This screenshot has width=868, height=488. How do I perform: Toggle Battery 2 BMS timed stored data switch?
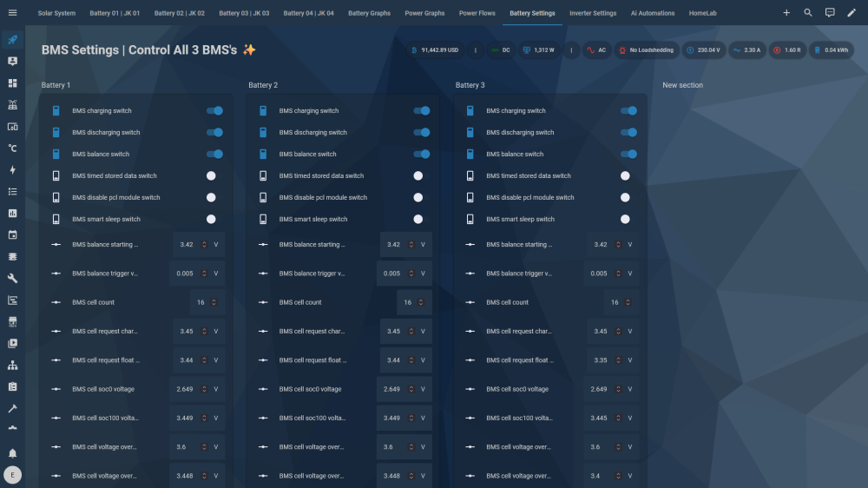[422, 175]
